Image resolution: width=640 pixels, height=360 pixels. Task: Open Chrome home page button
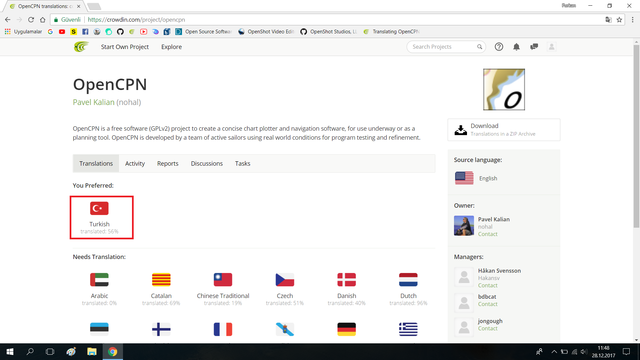42,20
